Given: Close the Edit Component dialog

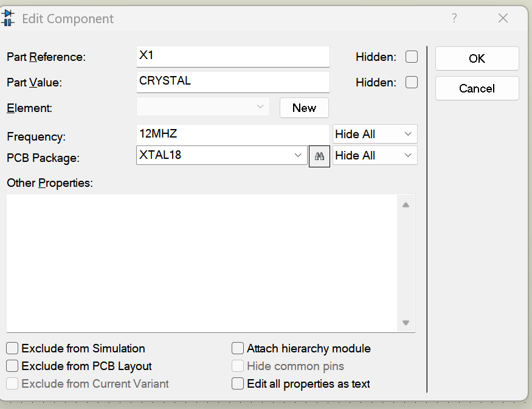Looking at the screenshot, I should coord(503,18).
